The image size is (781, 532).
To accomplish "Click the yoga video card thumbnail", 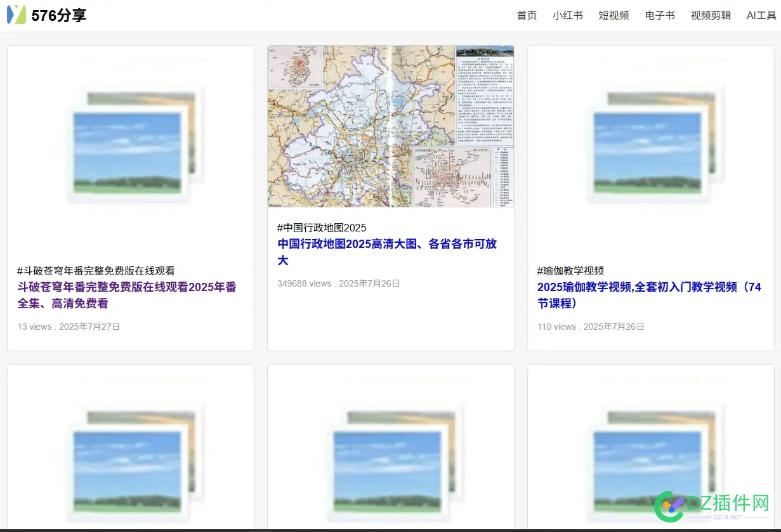I will tap(650, 143).
